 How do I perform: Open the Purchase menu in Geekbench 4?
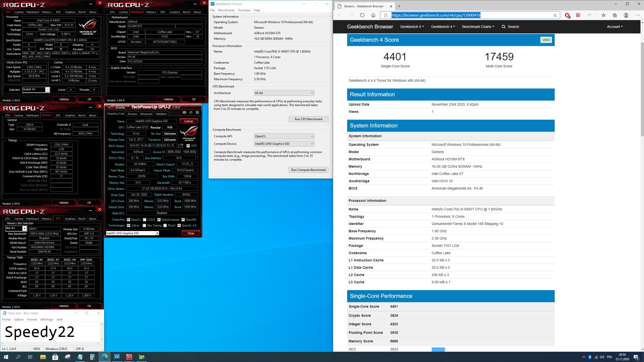(x=244, y=10)
